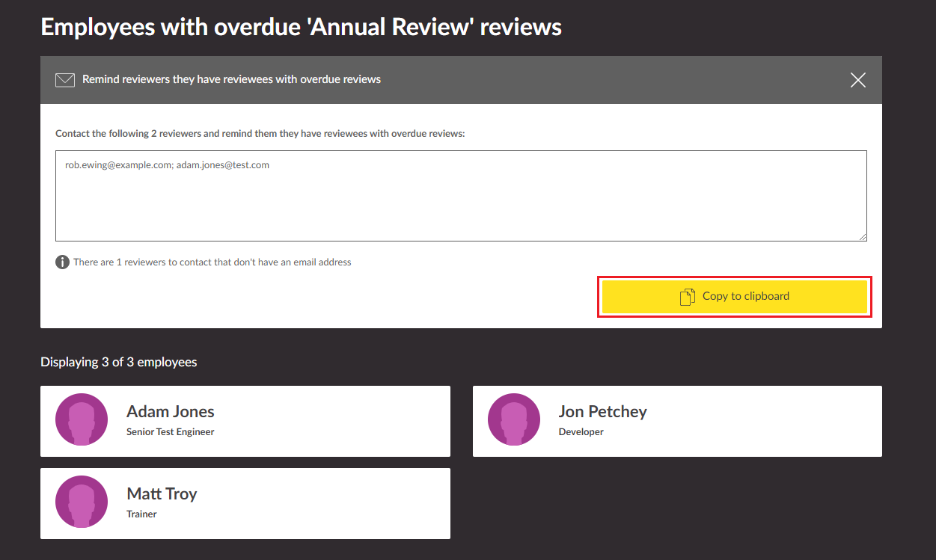The width and height of the screenshot is (936, 560).
Task: Click the info icon beside the missing email notice
Action: [63, 262]
